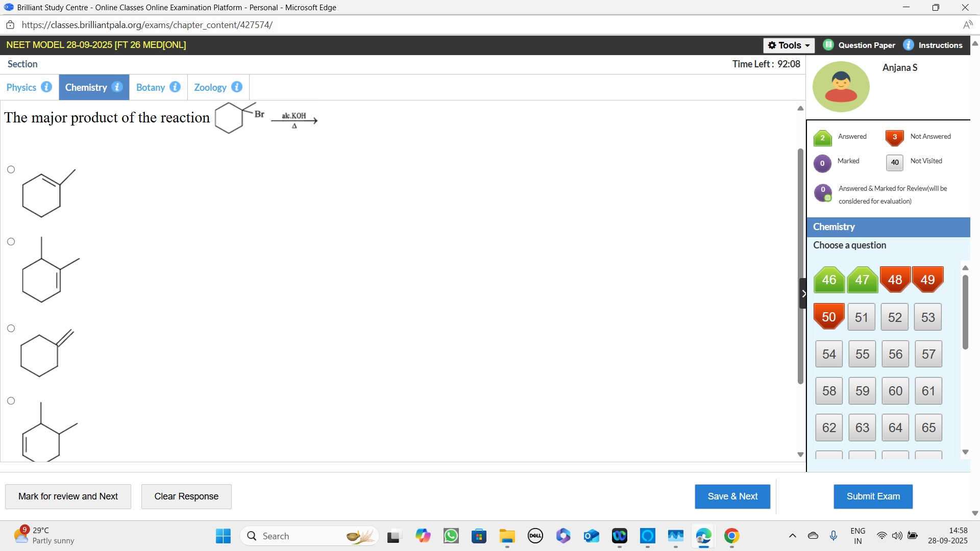Click the Save & Next button
Image resolution: width=980 pixels, height=551 pixels.
(732, 496)
